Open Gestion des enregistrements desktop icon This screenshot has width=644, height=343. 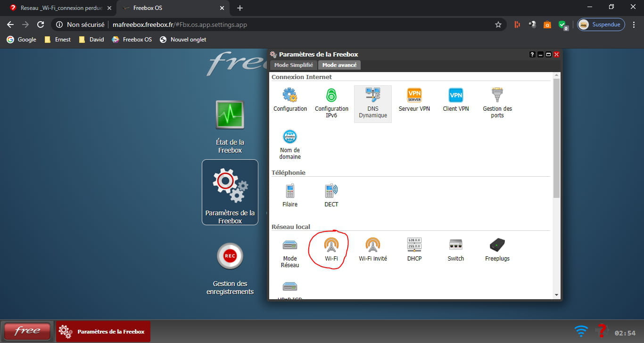point(230,269)
